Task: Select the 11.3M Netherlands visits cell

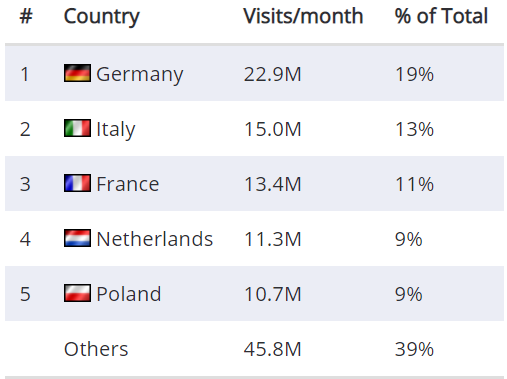Action: click(x=272, y=239)
